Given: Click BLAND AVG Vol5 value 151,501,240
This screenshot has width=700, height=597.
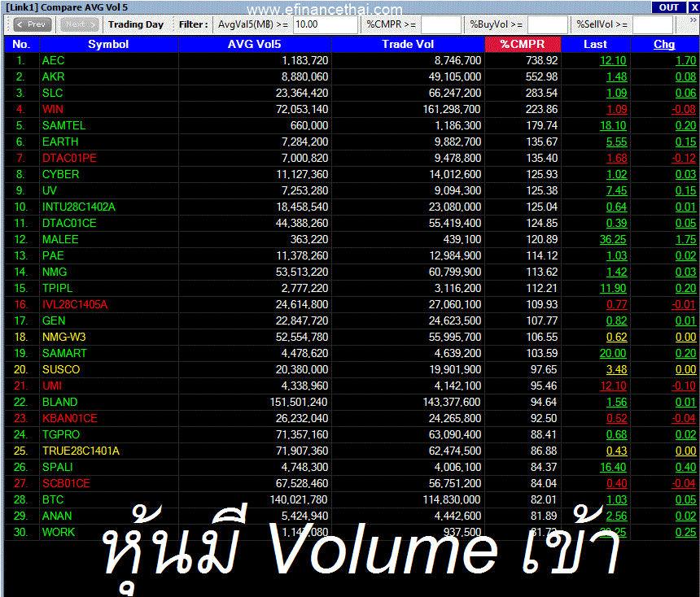Looking at the screenshot, I should [x=299, y=403].
